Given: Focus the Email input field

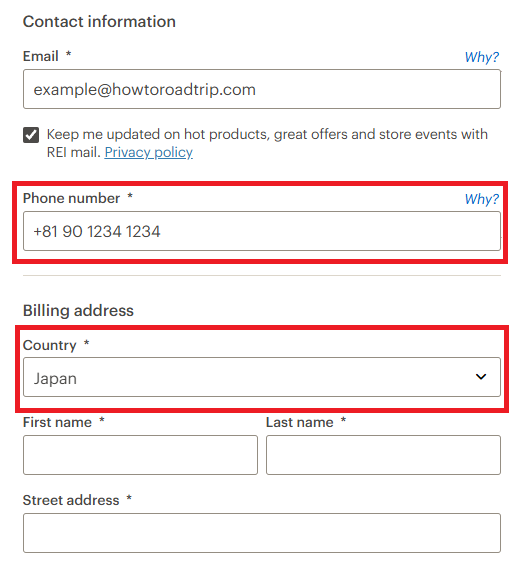Looking at the screenshot, I should [262, 89].
